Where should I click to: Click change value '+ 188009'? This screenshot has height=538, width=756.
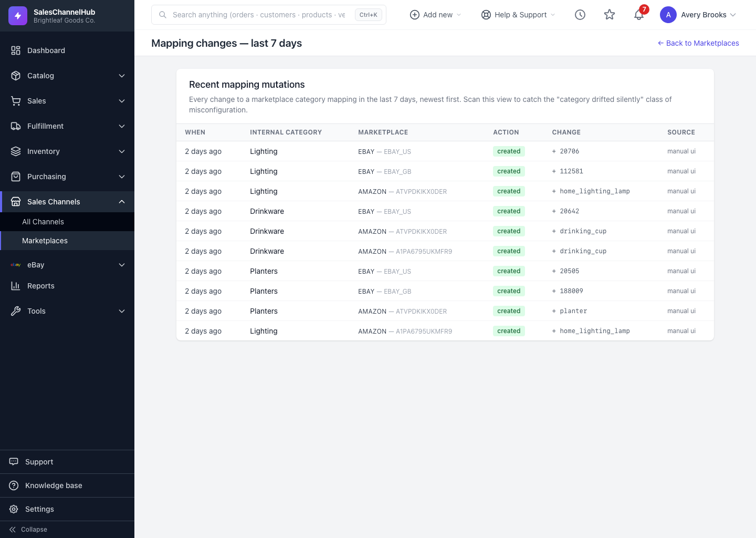pos(568,291)
